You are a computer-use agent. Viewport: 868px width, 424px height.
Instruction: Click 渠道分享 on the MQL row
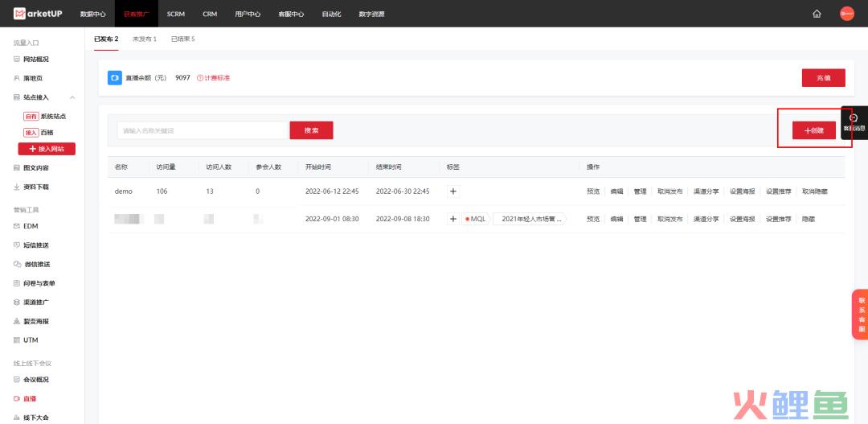[x=706, y=219]
